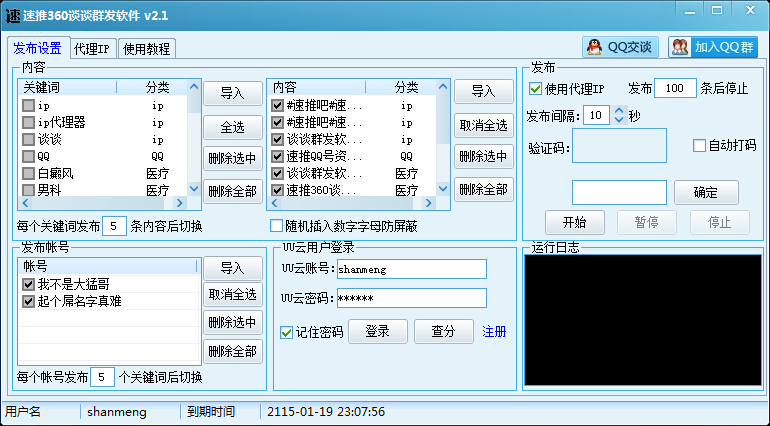Click content list scroll down arrow
This screenshot has width=770, height=426.
pyautogui.click(x=443, y=189)
